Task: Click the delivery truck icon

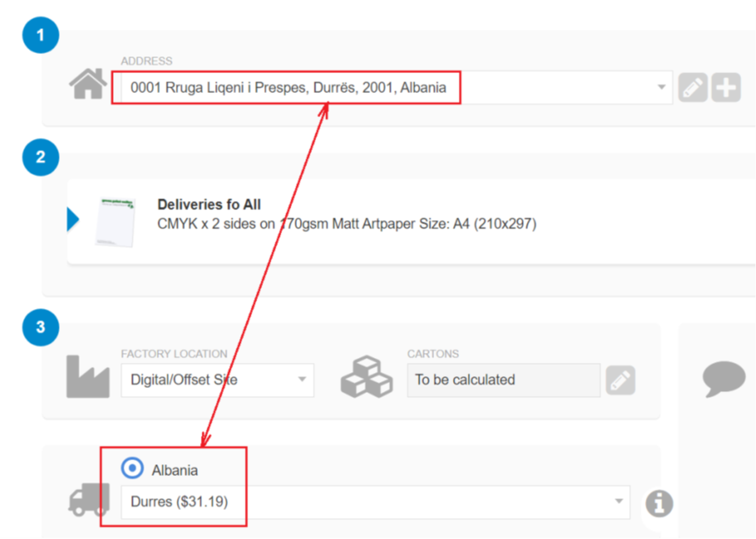Action: (89, 499)
